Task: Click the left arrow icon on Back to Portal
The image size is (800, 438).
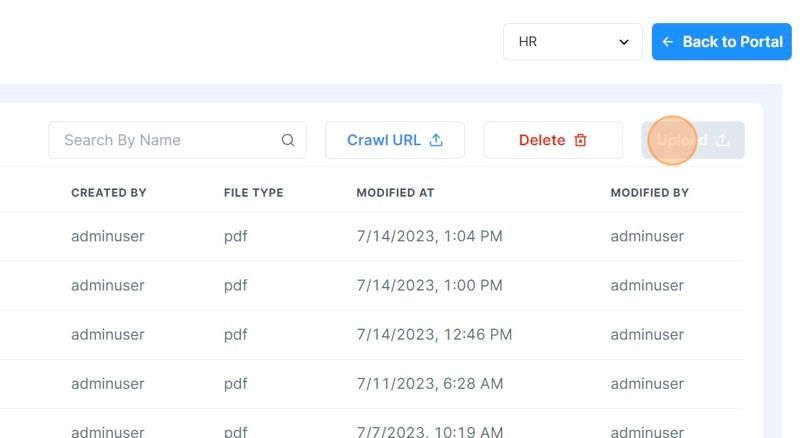Action: point(667,42)
